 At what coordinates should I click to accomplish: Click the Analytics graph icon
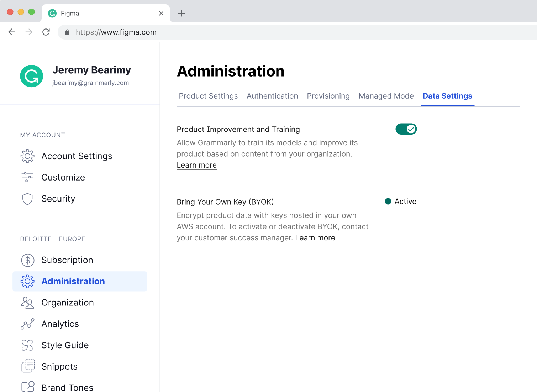pos(27,324)
